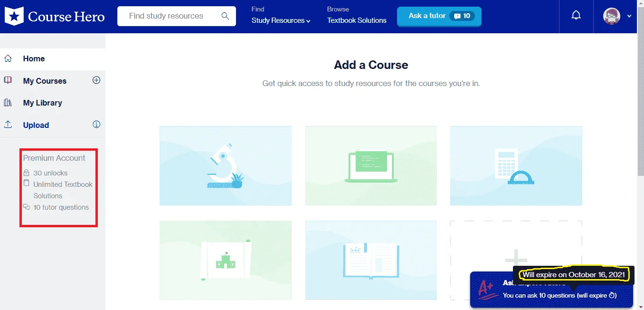Screen dimensions: 644x310
Task: Select the open book course card
Action: [371, 260]
